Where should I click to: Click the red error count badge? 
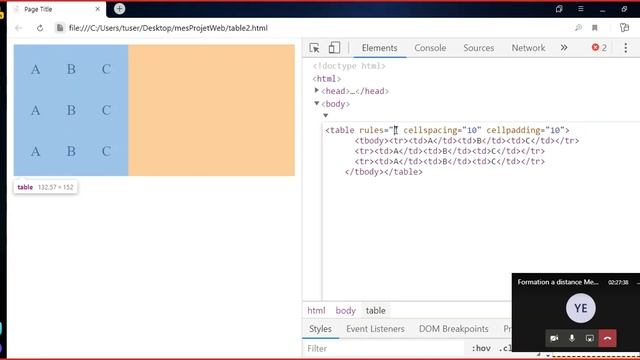(x=599, y=48)
